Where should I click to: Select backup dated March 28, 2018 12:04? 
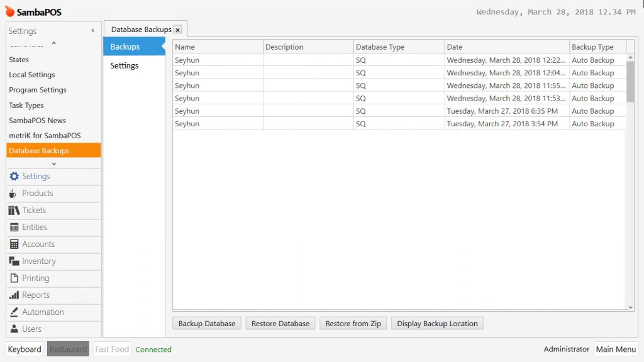[399, 73]
